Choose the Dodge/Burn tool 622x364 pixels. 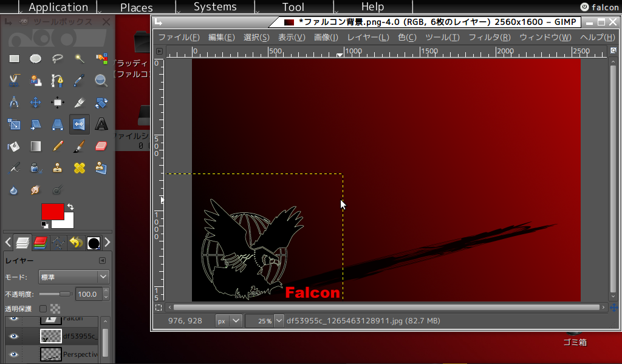[58, 190]
